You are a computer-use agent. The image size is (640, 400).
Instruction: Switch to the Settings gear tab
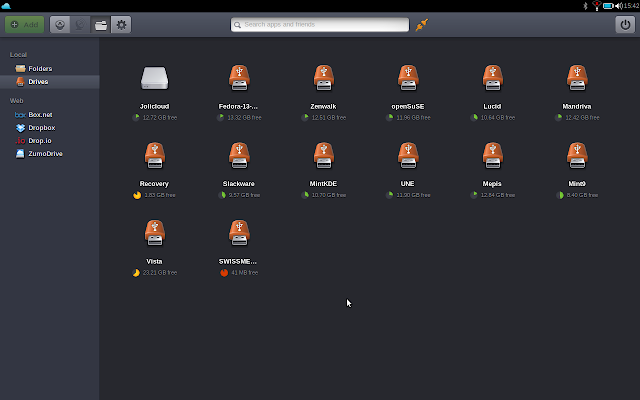point(121,24)
